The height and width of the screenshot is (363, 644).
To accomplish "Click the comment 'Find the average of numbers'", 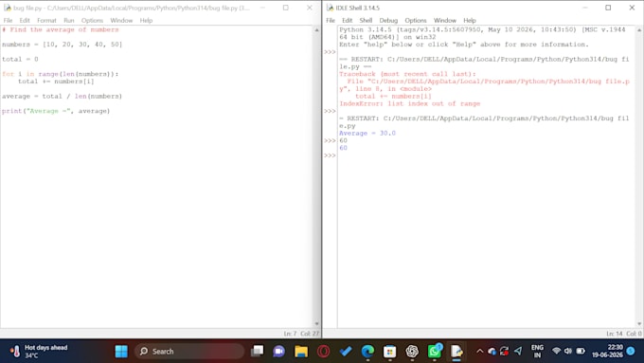I will tap(61, 29).
